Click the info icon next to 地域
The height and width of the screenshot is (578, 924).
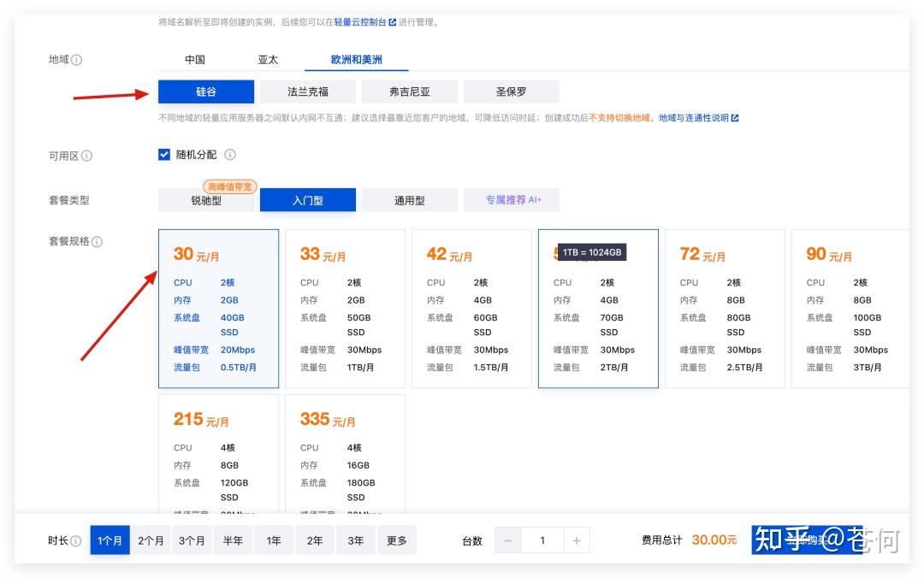(77, 60)
